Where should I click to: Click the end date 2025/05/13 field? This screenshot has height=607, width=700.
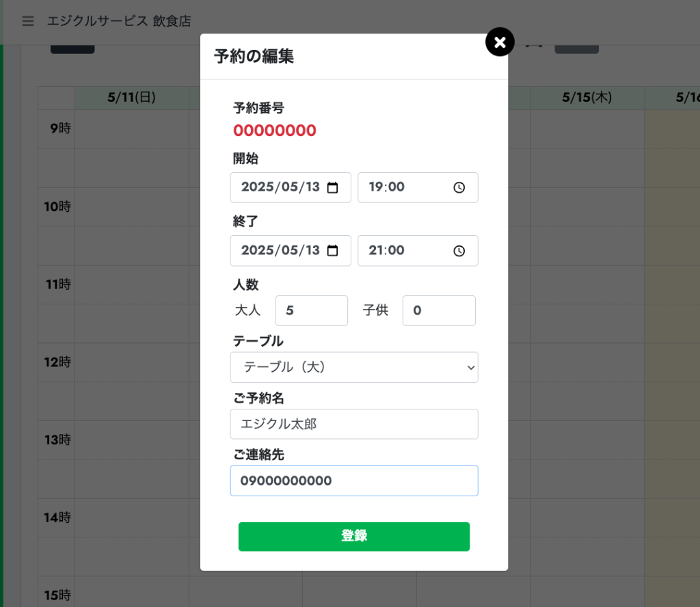click(x=291, y=251)
